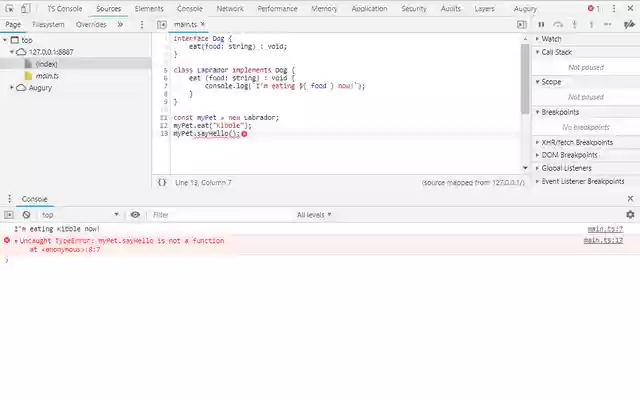This screenshot has height=400, width=640.
Task: Select the Page navigator tab
Action: click(13, 24)
